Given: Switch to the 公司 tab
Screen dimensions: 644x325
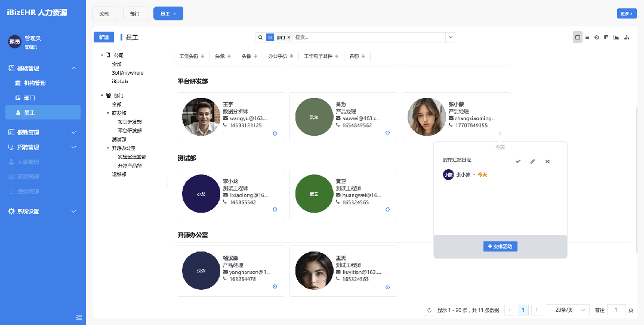Looking at the screenshot, I should 105,14.
